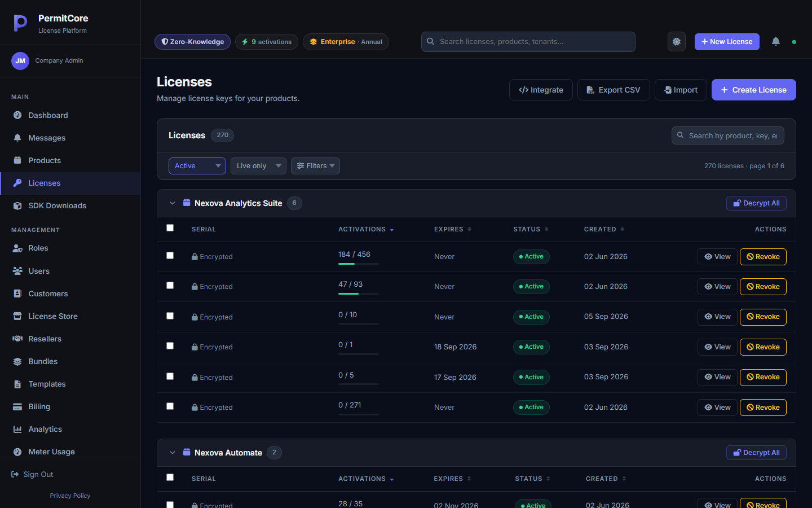Focus the global search licenses field

tap(528, 42)
